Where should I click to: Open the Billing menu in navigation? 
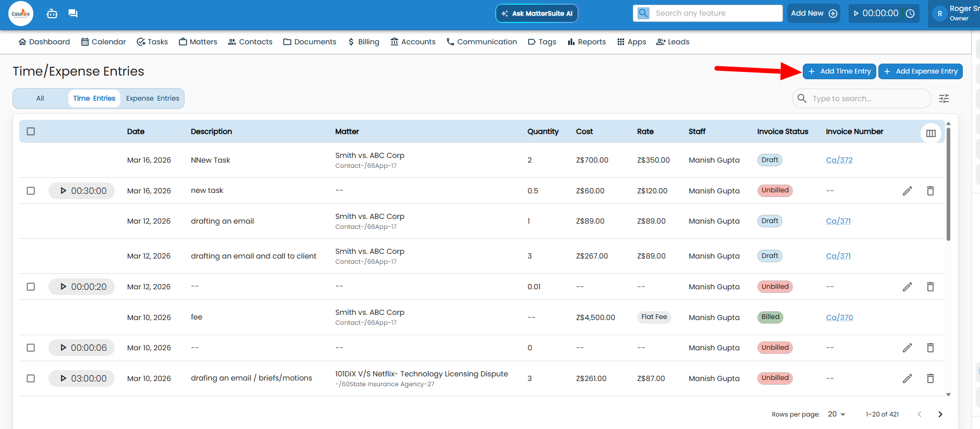363,42
